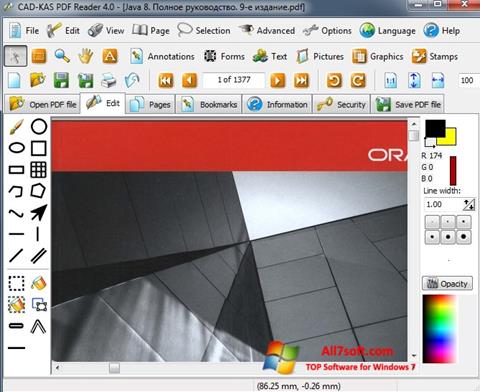The image size is (480, 392).
Task: Click the page number field
Action: (234, 80)
